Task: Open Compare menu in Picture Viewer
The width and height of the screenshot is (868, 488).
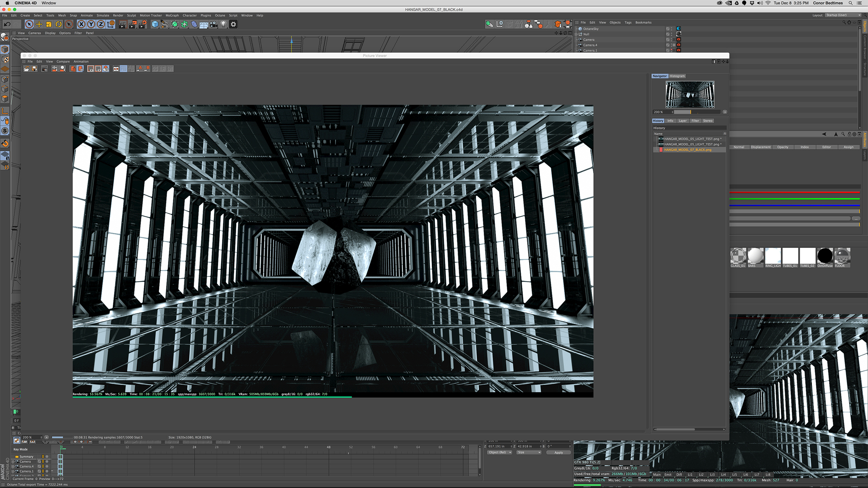Action: click(63, 61)
